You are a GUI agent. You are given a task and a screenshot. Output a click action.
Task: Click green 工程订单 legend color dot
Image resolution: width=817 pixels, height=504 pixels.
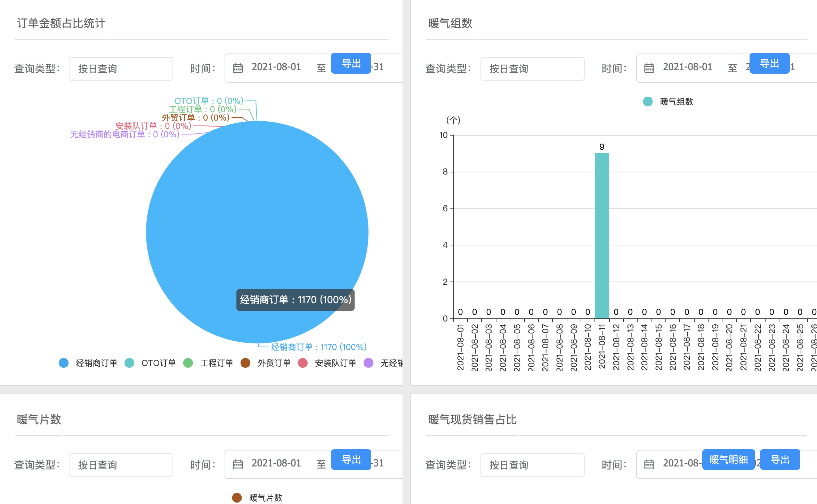(188, 363)
